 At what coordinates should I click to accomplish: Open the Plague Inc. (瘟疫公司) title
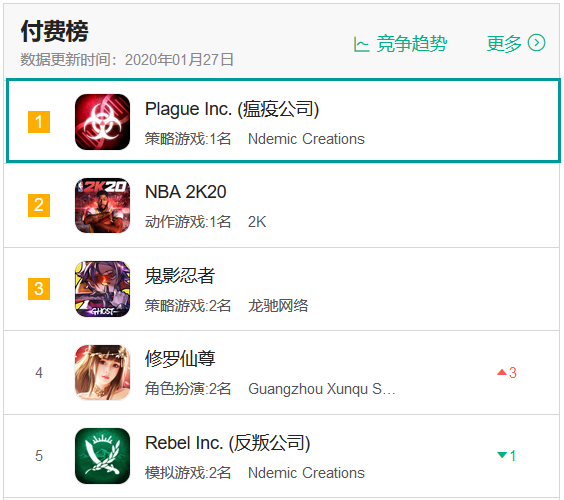(232, 109)
